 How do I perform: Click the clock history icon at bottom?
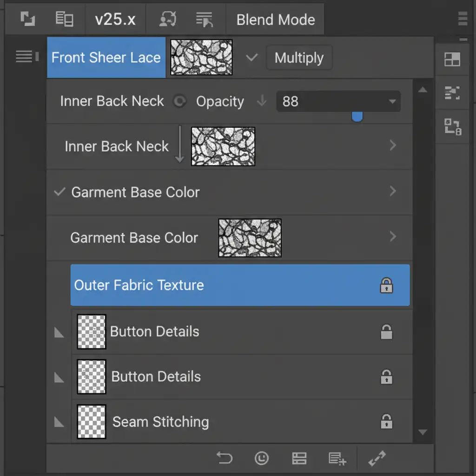click(262, 458)
